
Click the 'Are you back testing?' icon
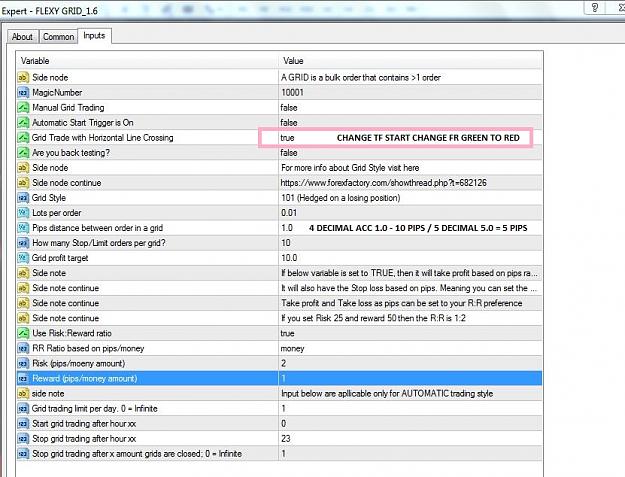click(x=23, y=153)
